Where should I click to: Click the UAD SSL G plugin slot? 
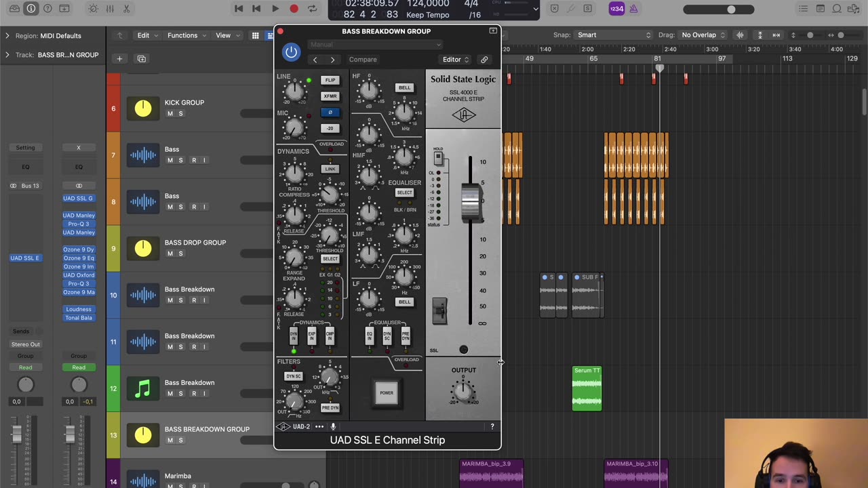pos(79,199)
